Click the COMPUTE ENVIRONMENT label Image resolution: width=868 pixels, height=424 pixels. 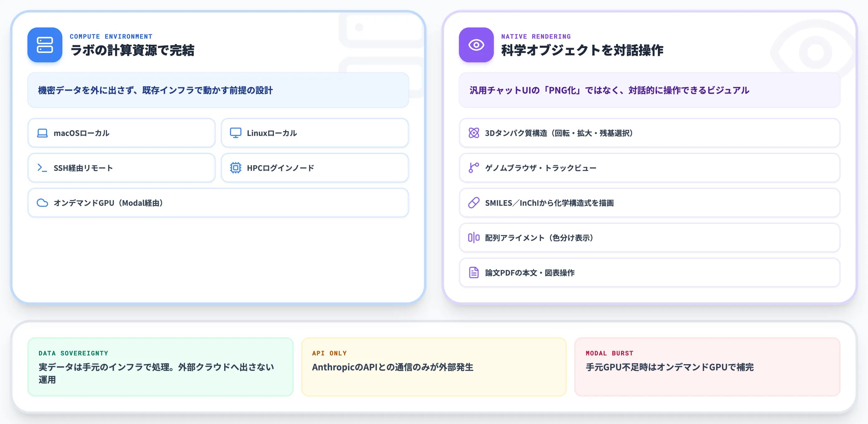111,36
